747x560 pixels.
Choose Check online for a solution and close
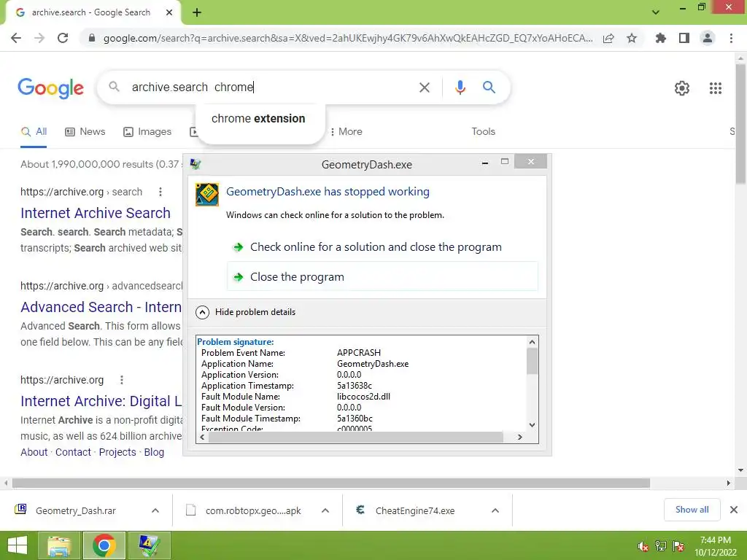click(382, 247)
